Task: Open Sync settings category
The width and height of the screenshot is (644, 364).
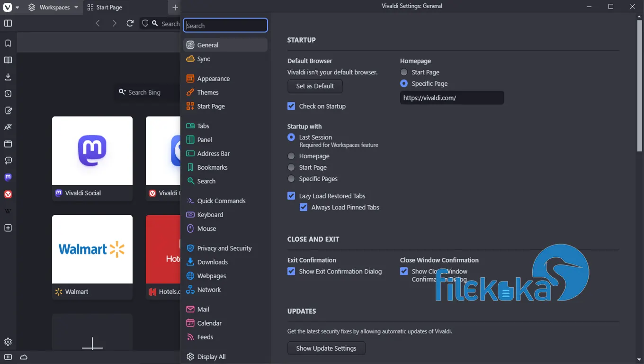Action: click(225, 59)
